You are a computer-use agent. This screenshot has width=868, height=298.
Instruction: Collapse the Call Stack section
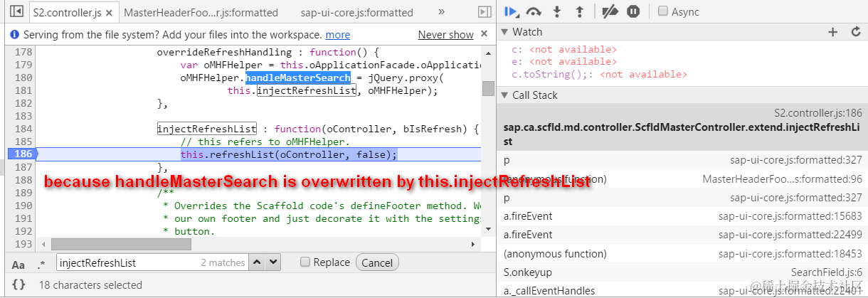(504, 95)
